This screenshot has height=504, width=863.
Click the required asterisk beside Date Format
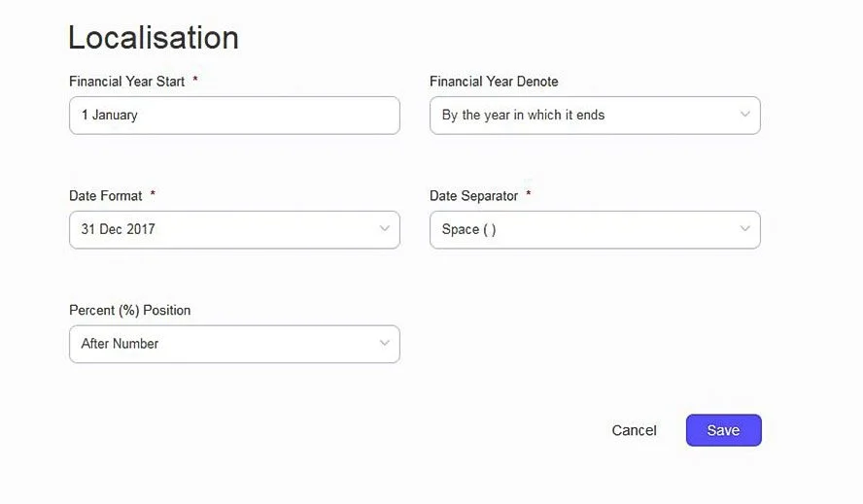click(153, 195)
